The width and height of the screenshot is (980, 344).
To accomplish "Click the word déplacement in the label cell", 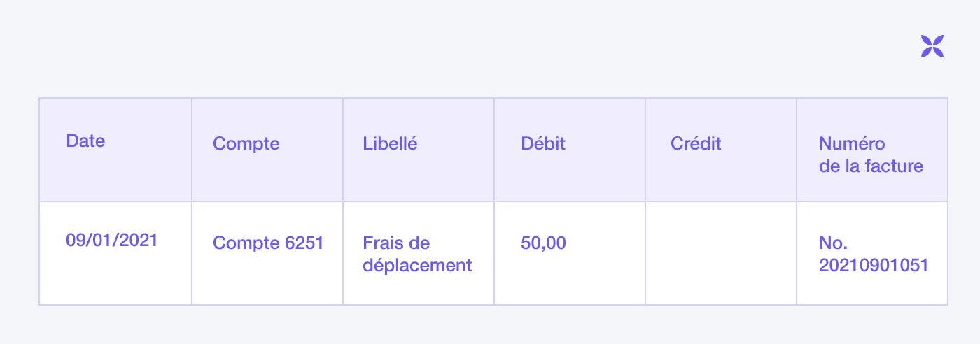I will tap(417, 266).
